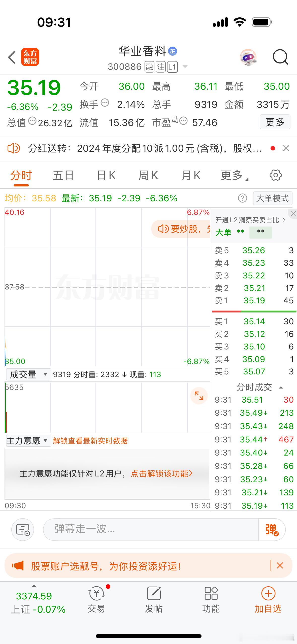Viewport: 297px width, 644px height.
Task: Switch to the 月K chart tab
Action: pos(191,175)
